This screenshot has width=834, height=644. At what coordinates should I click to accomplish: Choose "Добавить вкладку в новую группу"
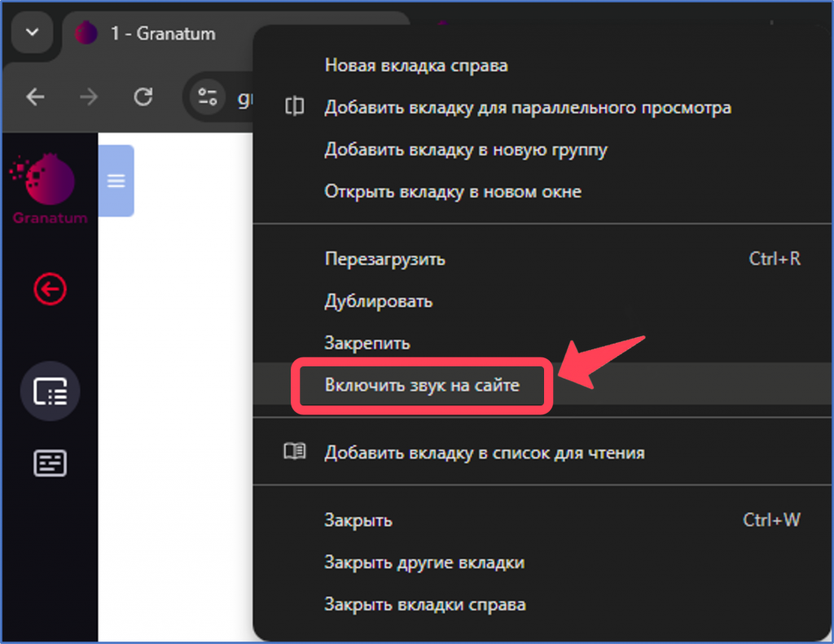coord(465,150)
